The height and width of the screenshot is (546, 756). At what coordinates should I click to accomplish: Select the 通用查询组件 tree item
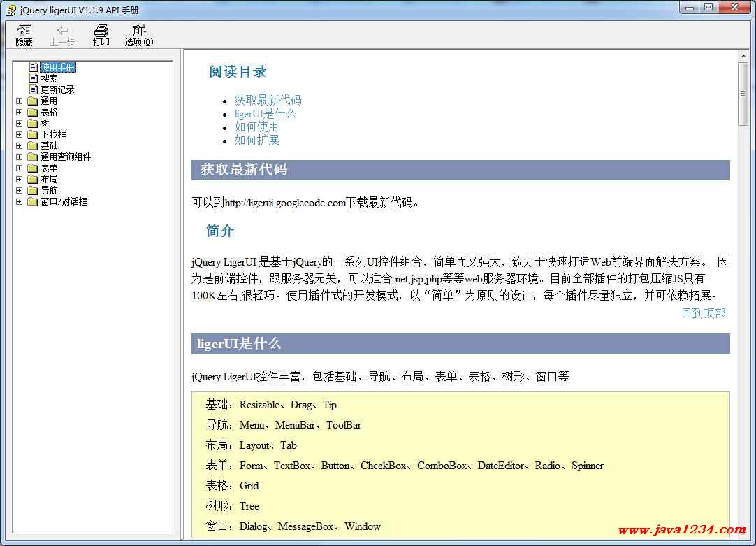[x=66, y=157]
